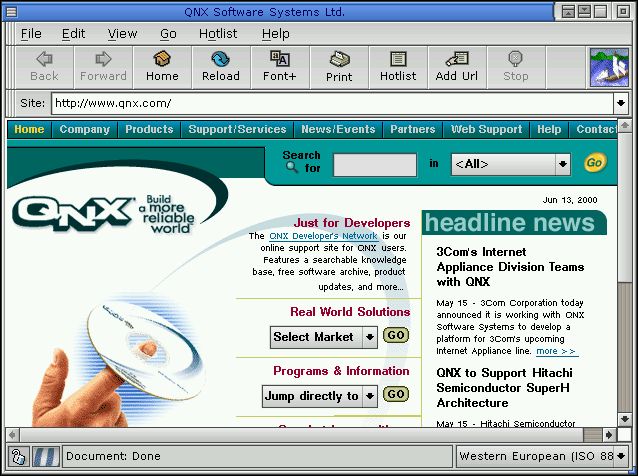The width and height of the screenshot is (638, 476).
Task: Click the horizontal scrollbar right arrow
Action: click(609, 435)
